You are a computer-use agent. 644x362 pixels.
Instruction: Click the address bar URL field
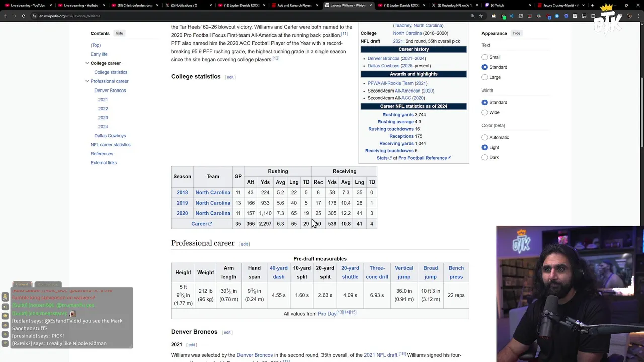(x=252, y=16)
